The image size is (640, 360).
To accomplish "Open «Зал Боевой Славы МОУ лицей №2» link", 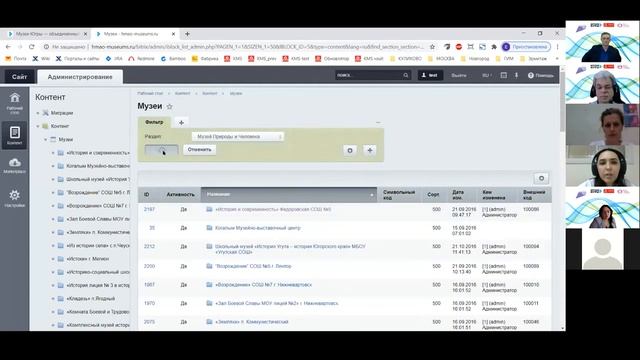I will click(277, 303).
